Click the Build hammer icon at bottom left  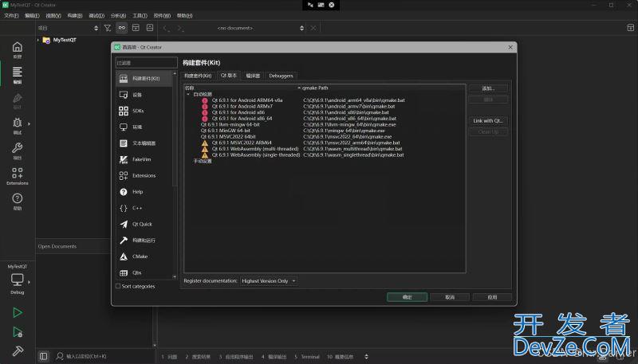click(17, 350)
